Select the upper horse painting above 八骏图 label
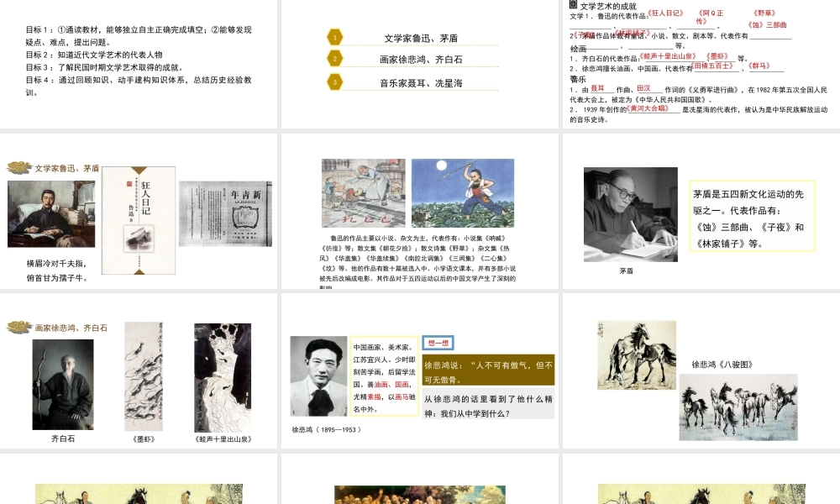840x504 pixels. (x=637, y=354)
